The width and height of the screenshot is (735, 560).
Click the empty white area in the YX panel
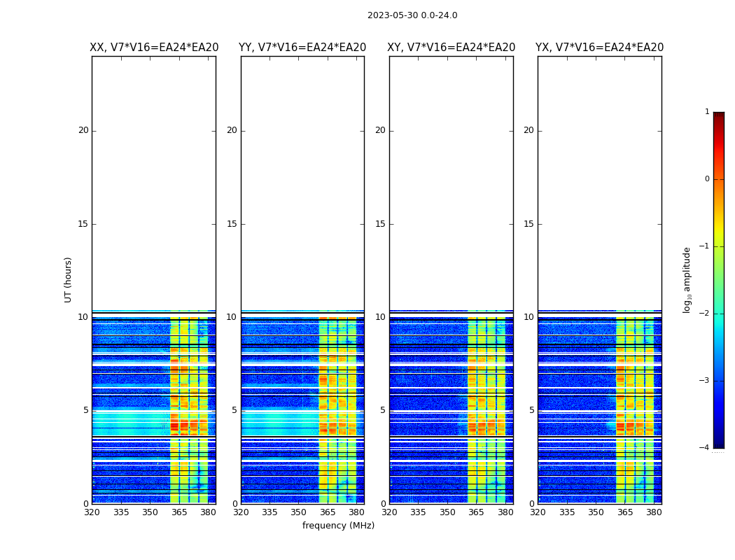tap(600, 182)
